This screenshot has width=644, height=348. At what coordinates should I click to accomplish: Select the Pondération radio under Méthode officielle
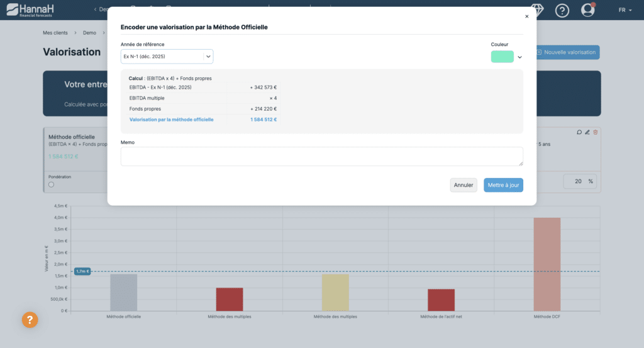(x=52, y=184)
